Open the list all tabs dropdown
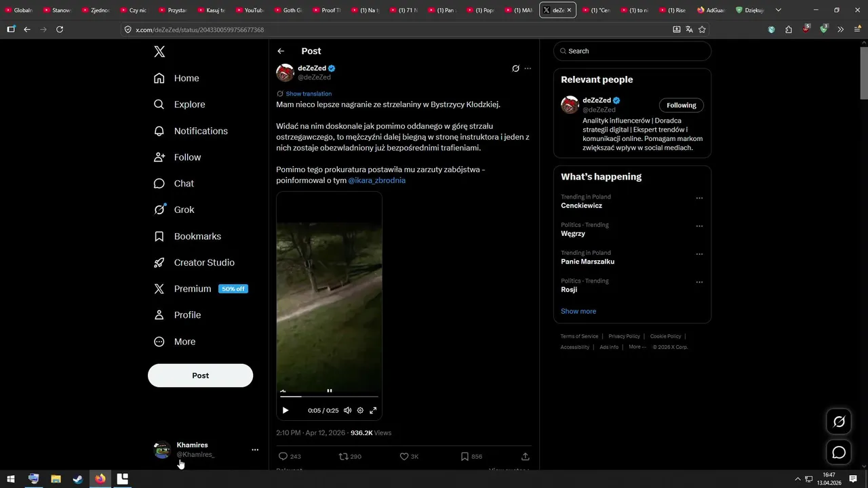The image size is (868, 488). click(778, 10)
